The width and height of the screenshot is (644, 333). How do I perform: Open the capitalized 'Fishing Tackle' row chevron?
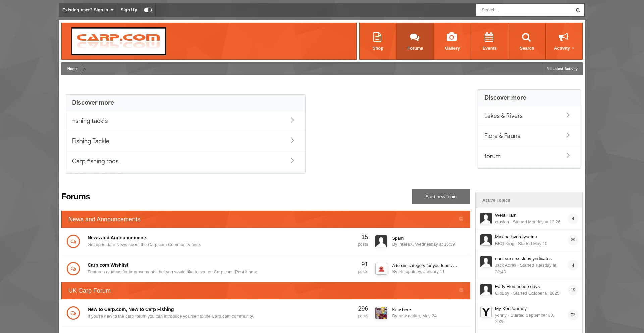[292, 140]
